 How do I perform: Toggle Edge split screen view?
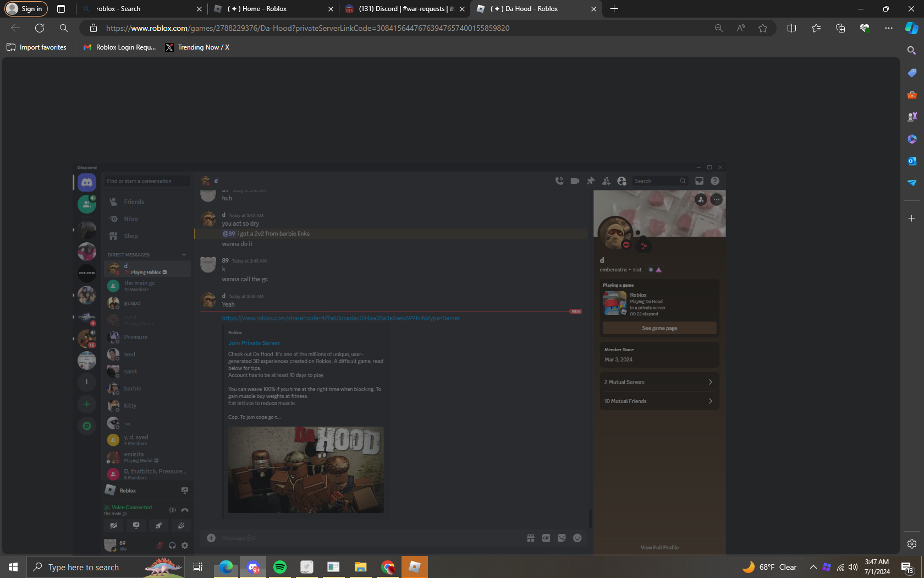click(x=791, y=28)
